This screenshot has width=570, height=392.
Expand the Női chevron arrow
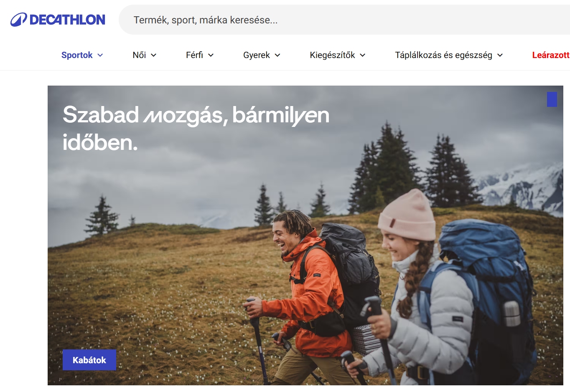point(153,55)
